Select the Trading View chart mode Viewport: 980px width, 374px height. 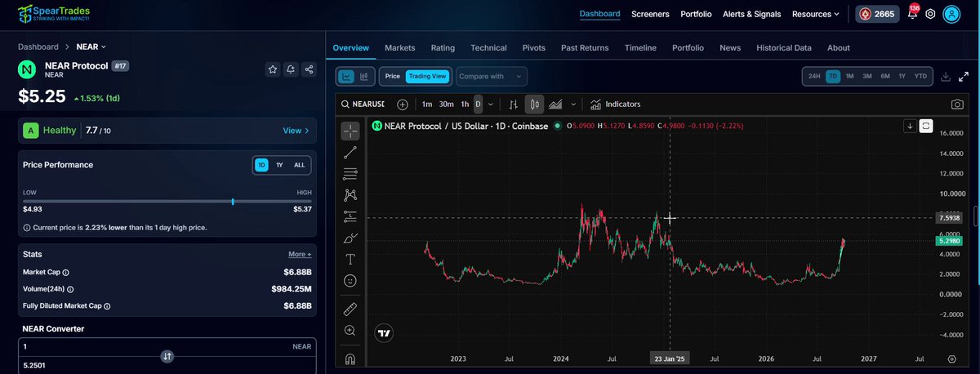point(427,77)
